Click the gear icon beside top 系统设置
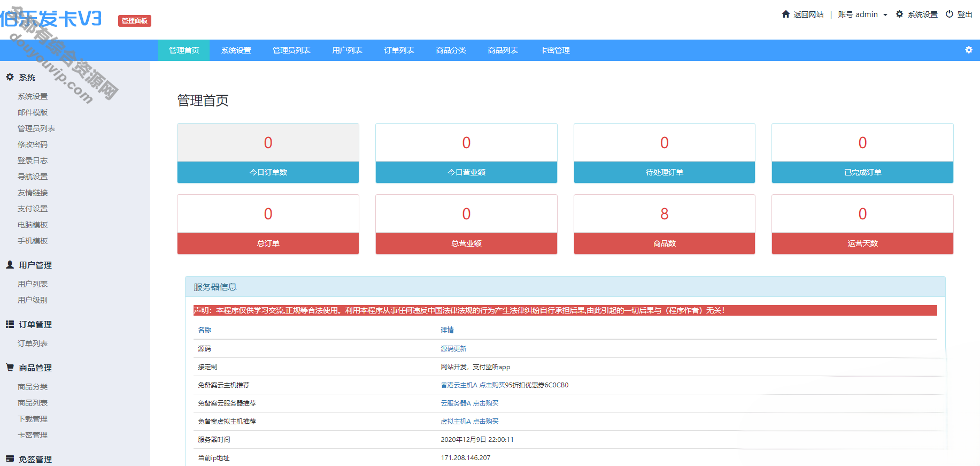This screenshot has height=466, width=980. point(899,14)
